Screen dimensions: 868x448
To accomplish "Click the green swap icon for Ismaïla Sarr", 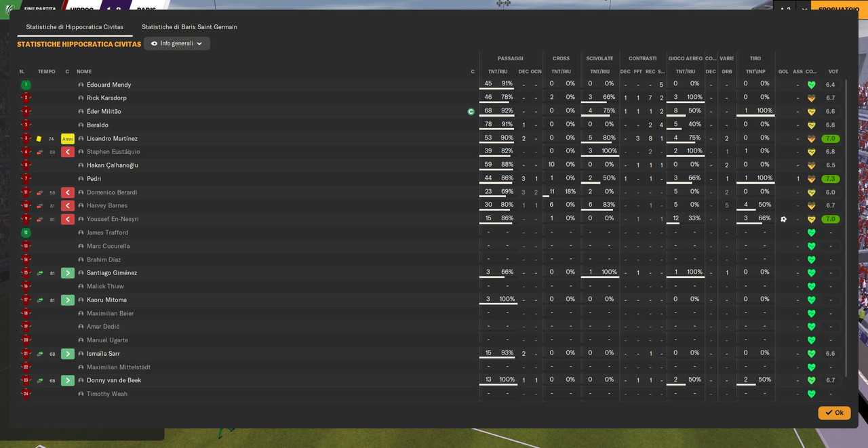I will 39,354.
